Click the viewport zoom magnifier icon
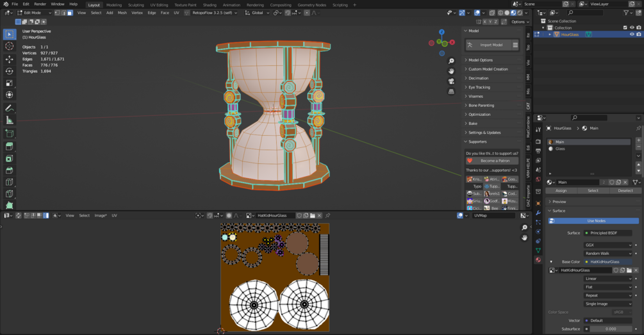644x335 pixels. [x=451, y=61]
